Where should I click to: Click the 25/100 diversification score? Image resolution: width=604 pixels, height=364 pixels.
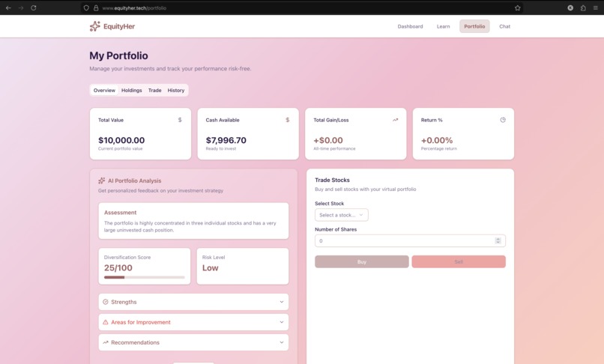point(118,267)
